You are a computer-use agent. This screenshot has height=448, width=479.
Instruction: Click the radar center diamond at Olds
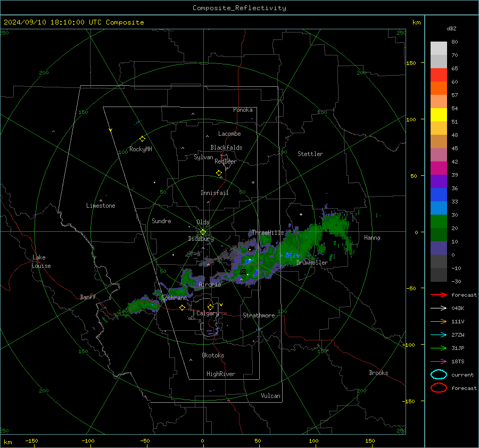coord(203,232)
